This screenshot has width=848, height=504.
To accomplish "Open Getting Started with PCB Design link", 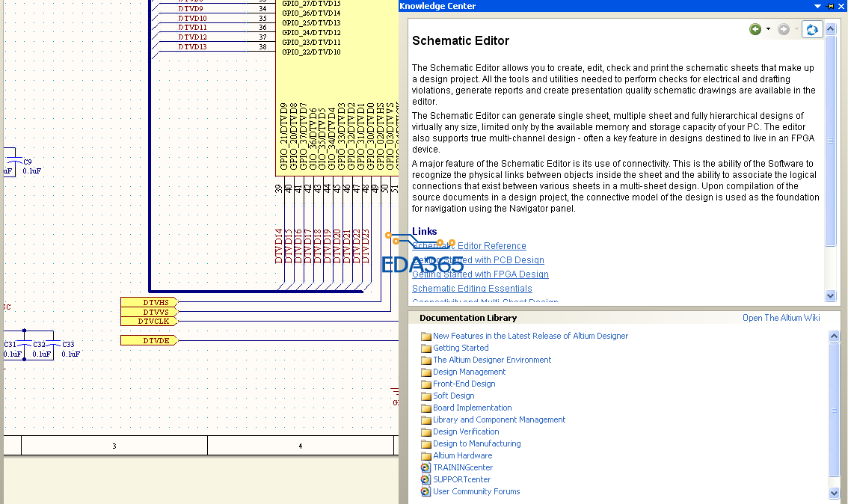I will click(x=478, y=260).
